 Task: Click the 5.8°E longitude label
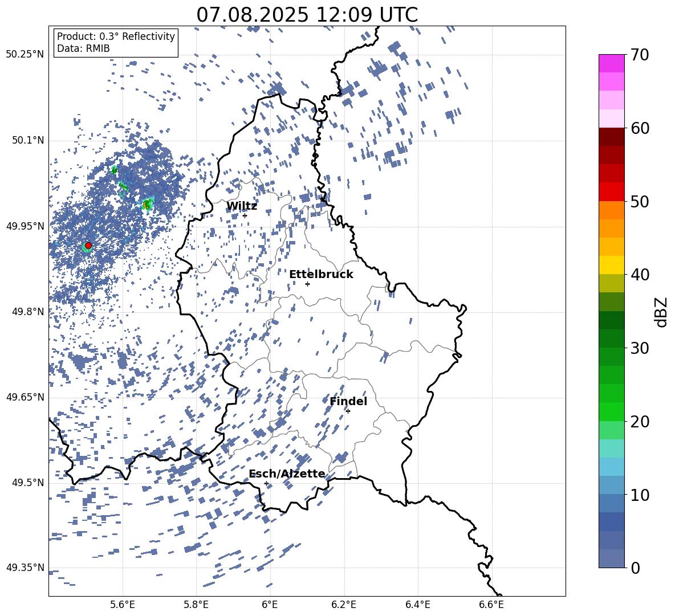coord(196,605)
